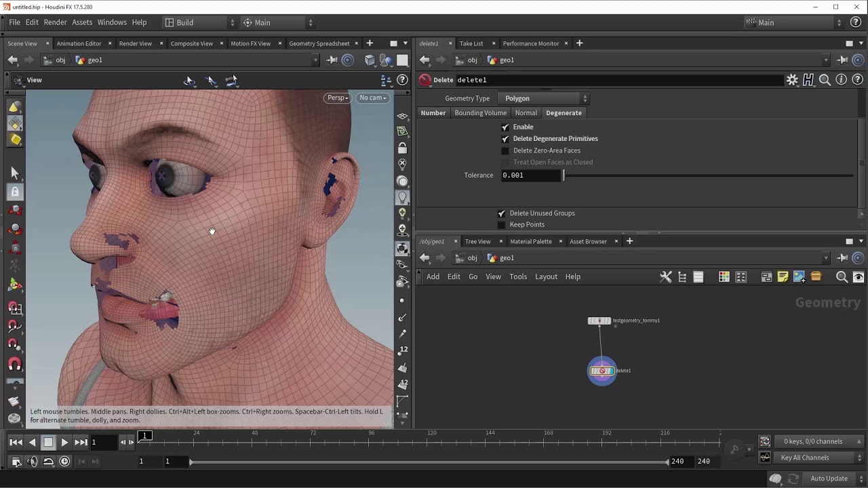Click the delete1 node in network

point(601,371)
